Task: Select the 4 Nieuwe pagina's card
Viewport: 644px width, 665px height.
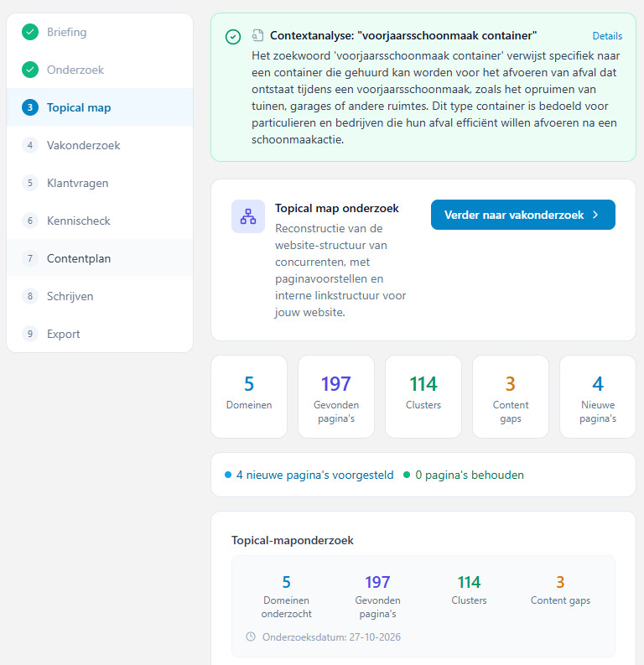Action: coord(598,397)
